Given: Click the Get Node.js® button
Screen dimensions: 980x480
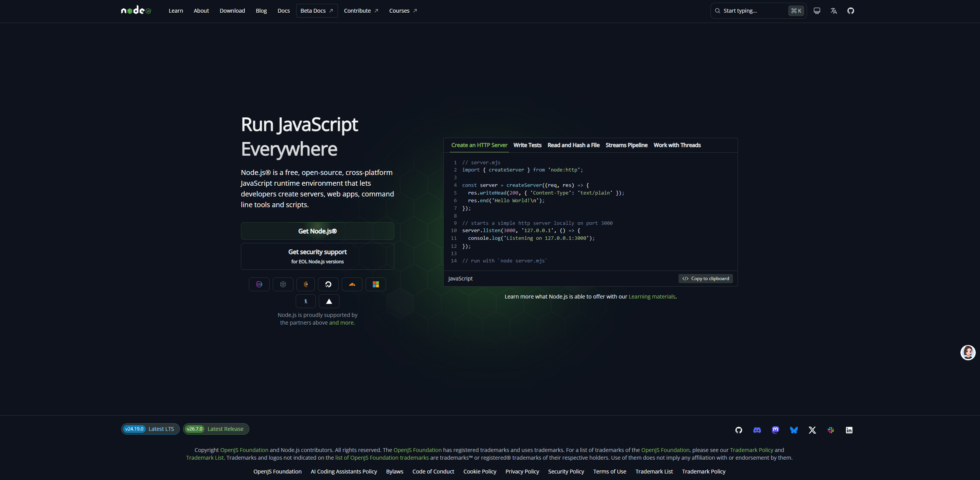Looking at the screenshot, I should 318,231.
